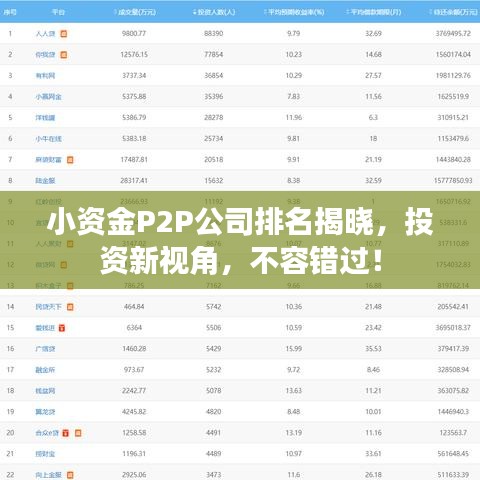Open the 小牛在线 platform link

(49, 139)
